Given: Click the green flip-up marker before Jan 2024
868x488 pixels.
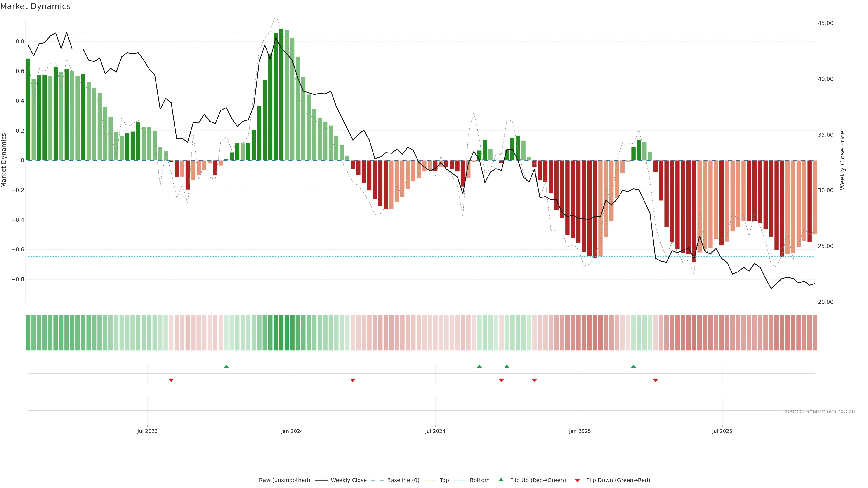Looking at the screenshot, I should tap(226, 366).
